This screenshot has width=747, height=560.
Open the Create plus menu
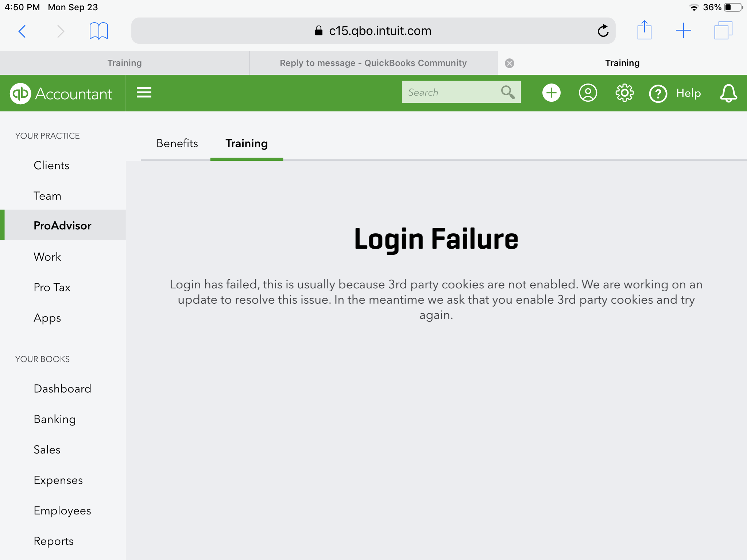point(551,93)
